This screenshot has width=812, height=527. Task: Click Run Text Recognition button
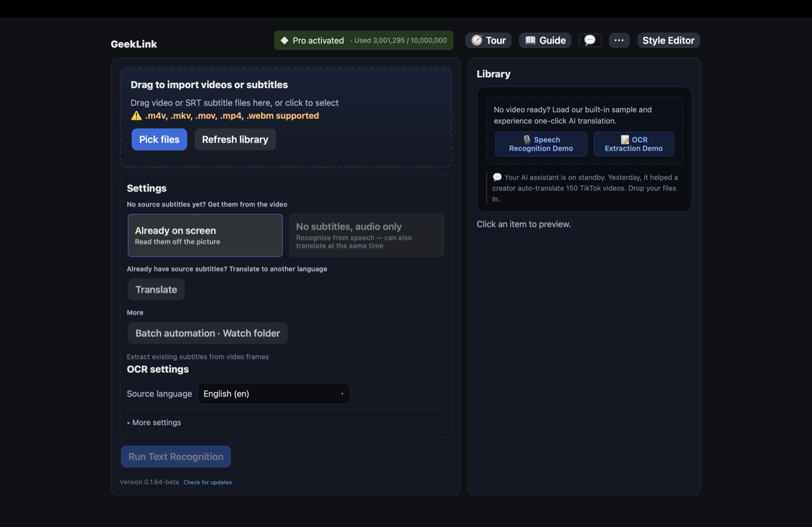(176, 456)
